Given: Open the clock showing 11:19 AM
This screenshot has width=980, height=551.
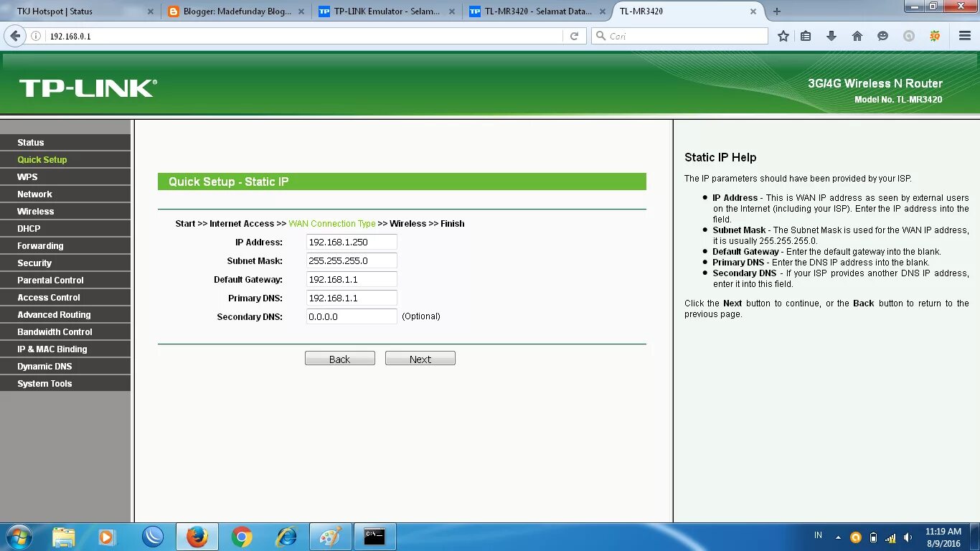Looking at the screenshot, I should coord(943,537).
